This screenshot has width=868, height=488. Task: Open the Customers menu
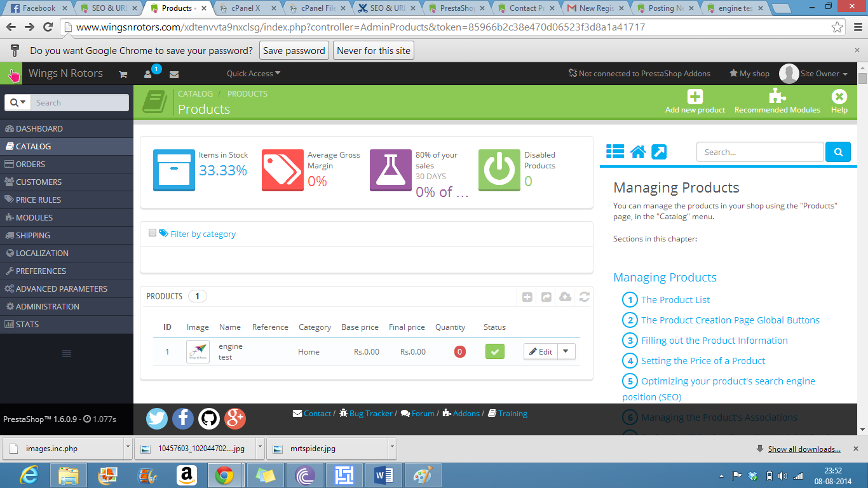pos(67,182)
